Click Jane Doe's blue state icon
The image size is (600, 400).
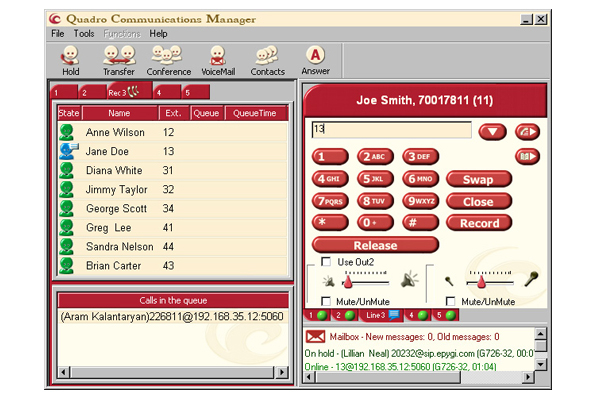tap(68, 151)
